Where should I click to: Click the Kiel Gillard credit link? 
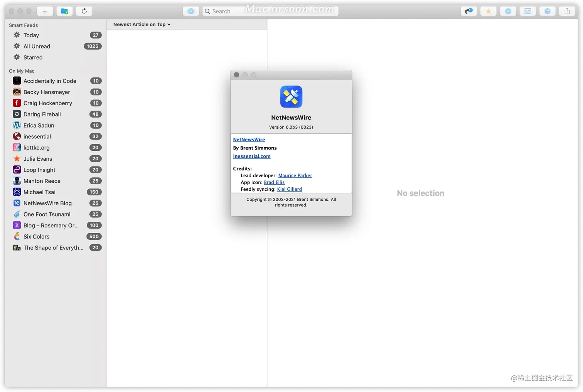[x=290, y=189]
